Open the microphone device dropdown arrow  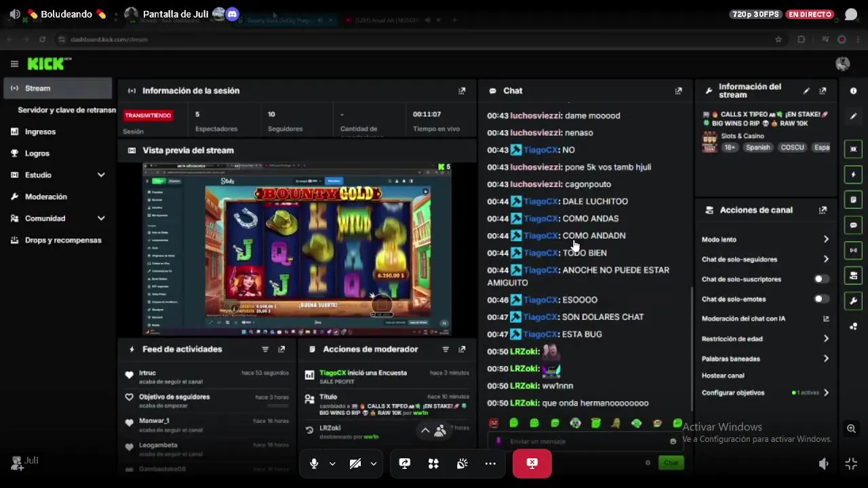pyautogui.click(x=332, y=464)
